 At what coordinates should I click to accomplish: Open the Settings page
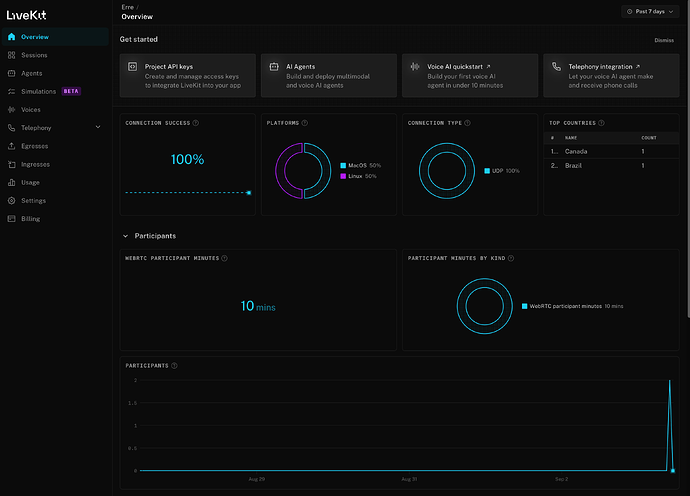tap(55, 200)
